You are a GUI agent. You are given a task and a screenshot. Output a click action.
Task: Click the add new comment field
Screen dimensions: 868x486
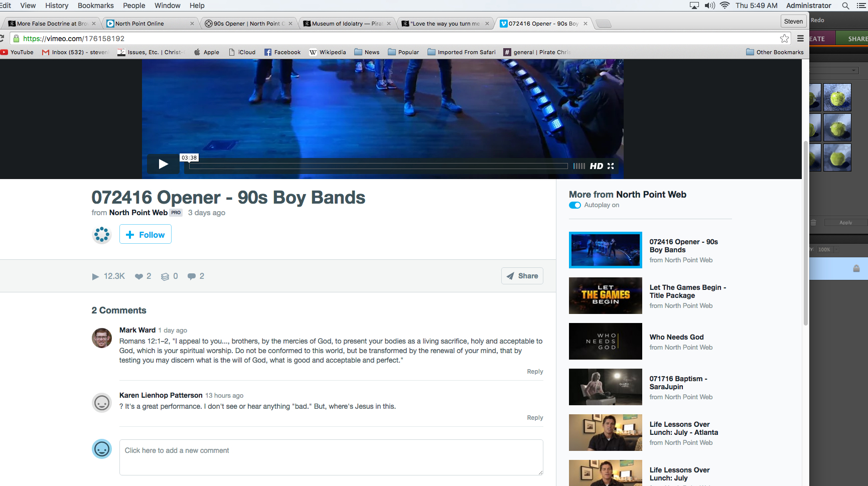coord(331,457)
